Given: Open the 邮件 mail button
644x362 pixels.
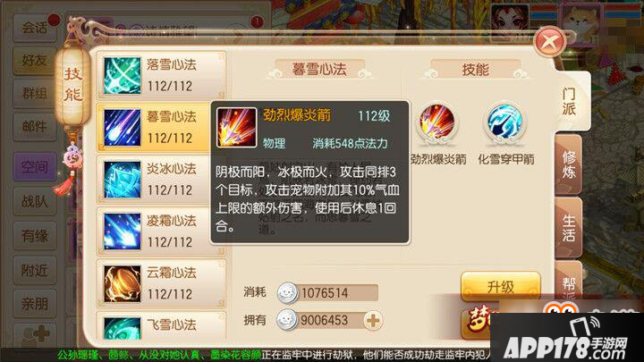Looking at the screenshot, I should [x=35, y=127].
